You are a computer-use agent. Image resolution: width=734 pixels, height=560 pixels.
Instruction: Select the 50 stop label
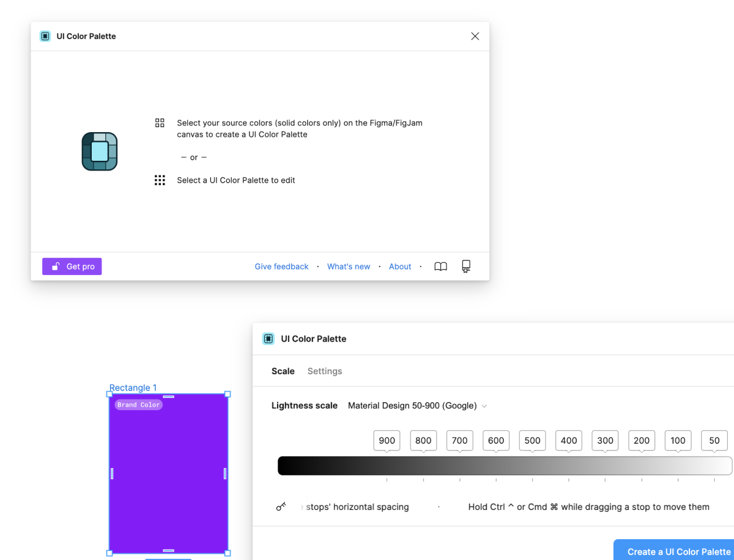coord(714,440)
